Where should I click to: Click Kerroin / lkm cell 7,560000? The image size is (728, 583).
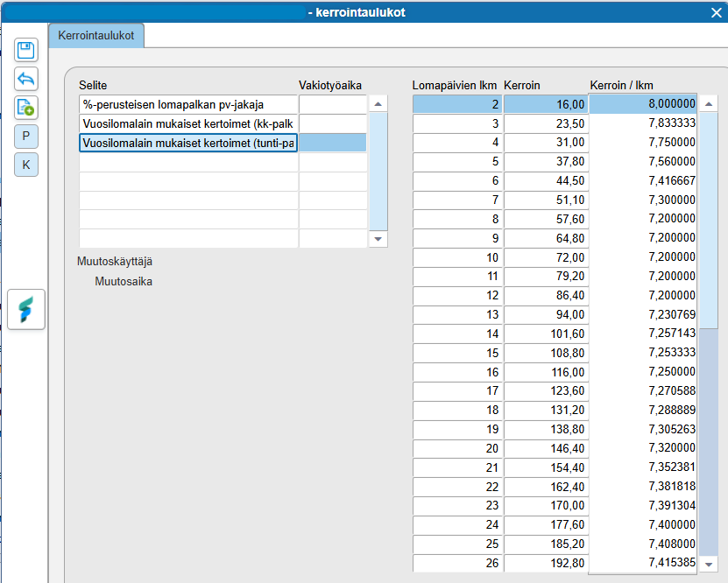[x=642, y=161]
